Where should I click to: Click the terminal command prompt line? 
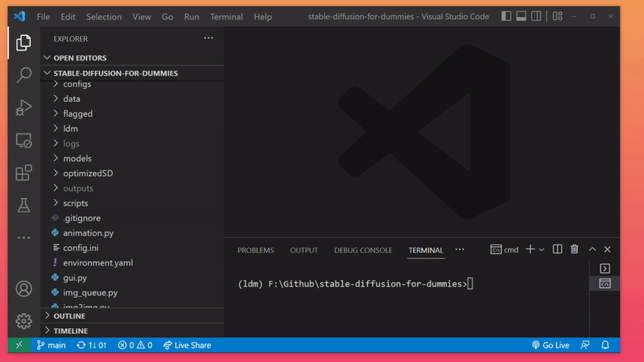click(x=355, y=284)
